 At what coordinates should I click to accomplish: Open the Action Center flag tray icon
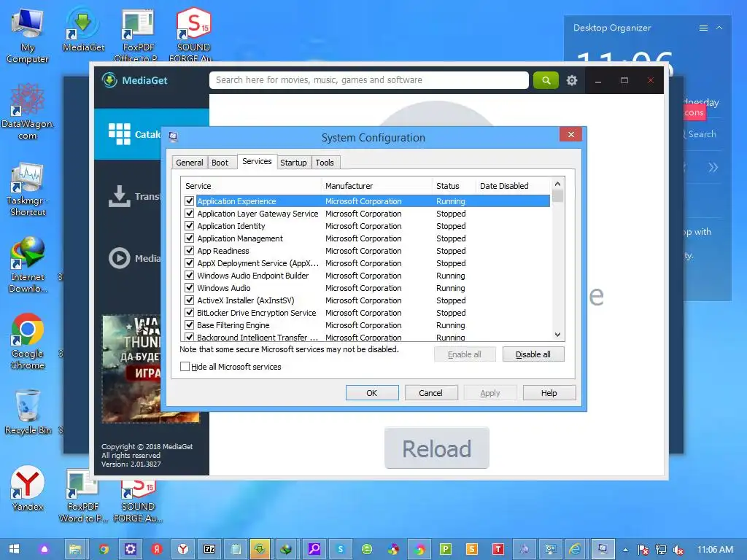point(643,550)
